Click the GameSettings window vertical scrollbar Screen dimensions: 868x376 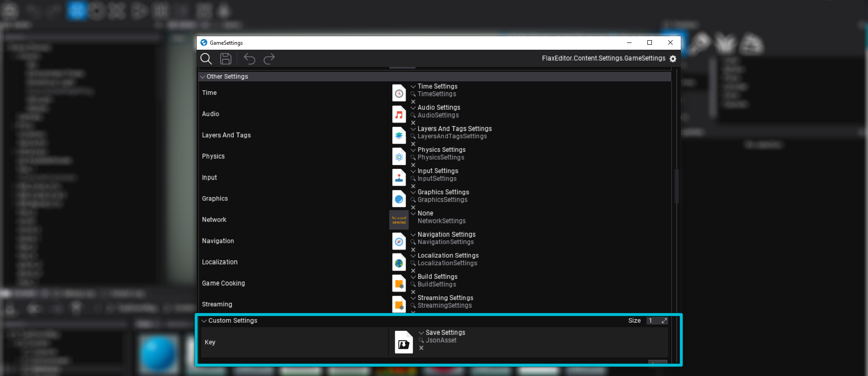pos(677,186)
